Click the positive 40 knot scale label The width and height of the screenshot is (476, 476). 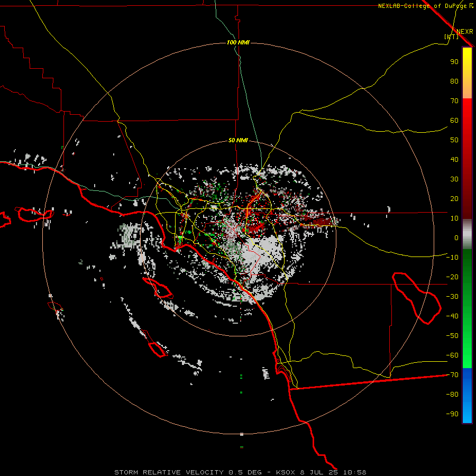[454, 160]
